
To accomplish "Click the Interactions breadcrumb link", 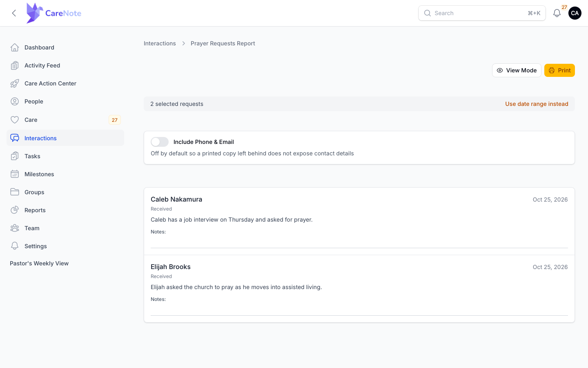I will point(160,43).
